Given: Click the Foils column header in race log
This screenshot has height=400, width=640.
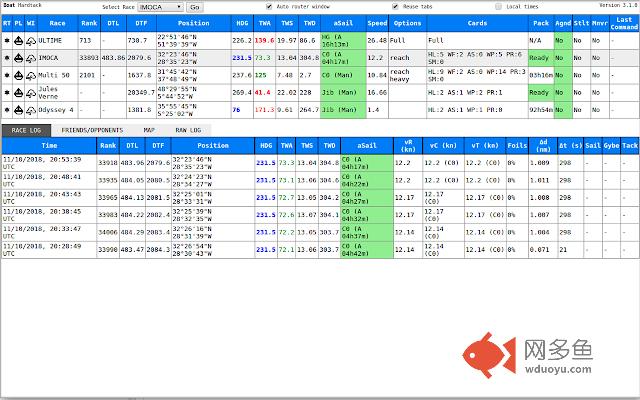Looking at the screenshot, I should [x=517, y=145].
